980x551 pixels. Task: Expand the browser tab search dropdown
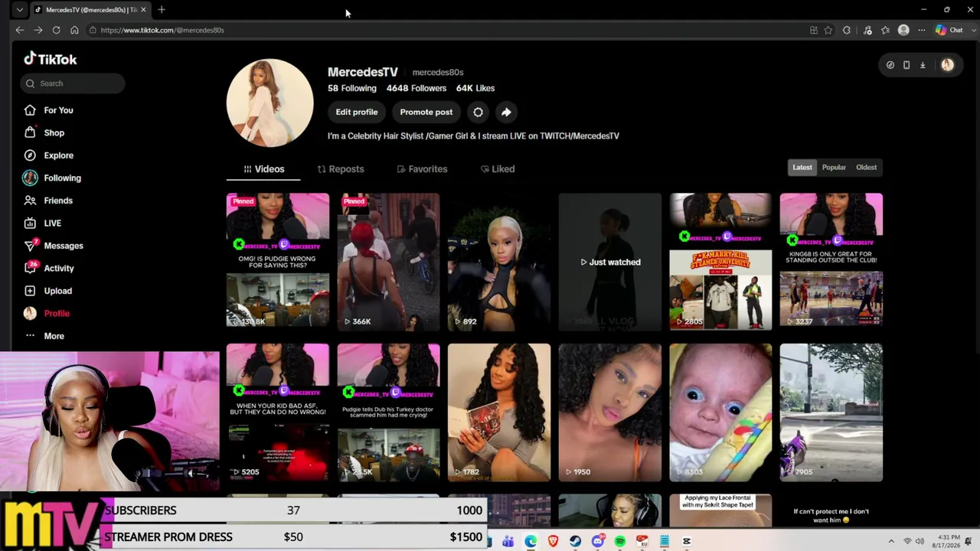point(20,10)
